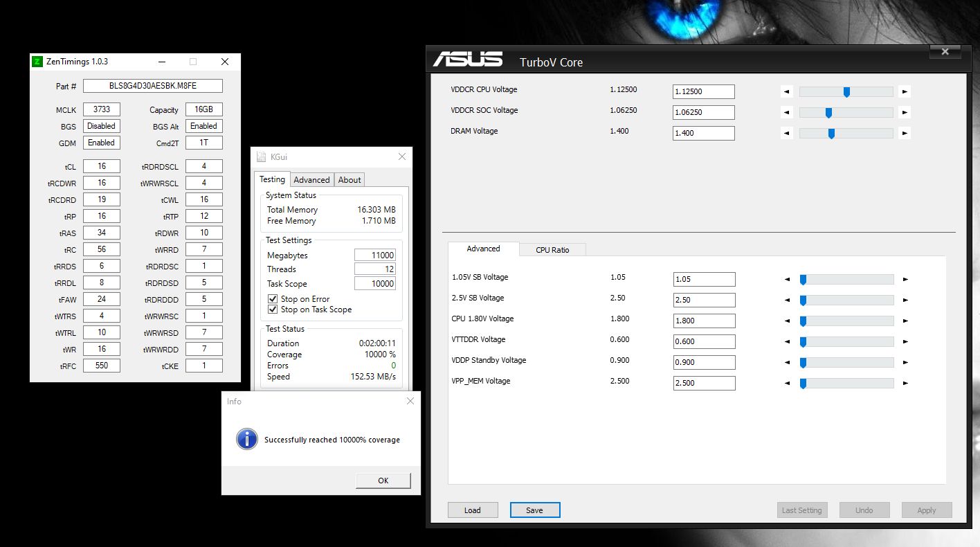
Task: Open the Advanced tab in KGui
Action: pyautogui.click(x=312, y=180)
